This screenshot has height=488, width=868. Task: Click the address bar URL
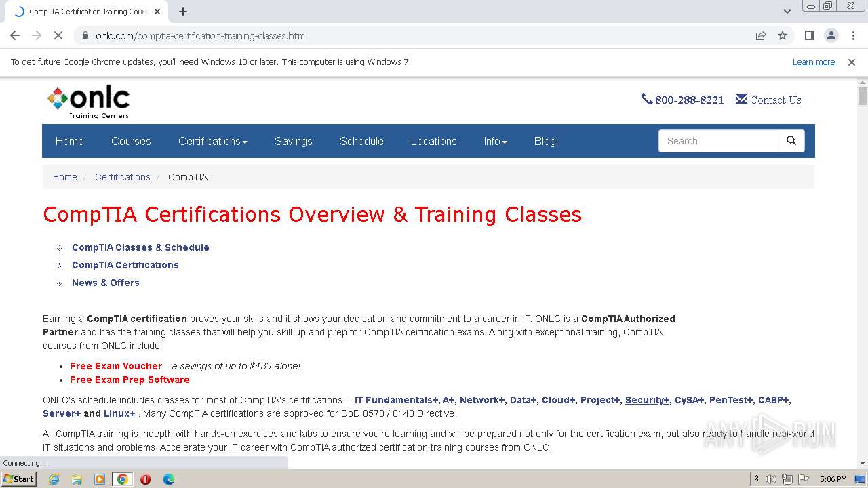[200, 35]
